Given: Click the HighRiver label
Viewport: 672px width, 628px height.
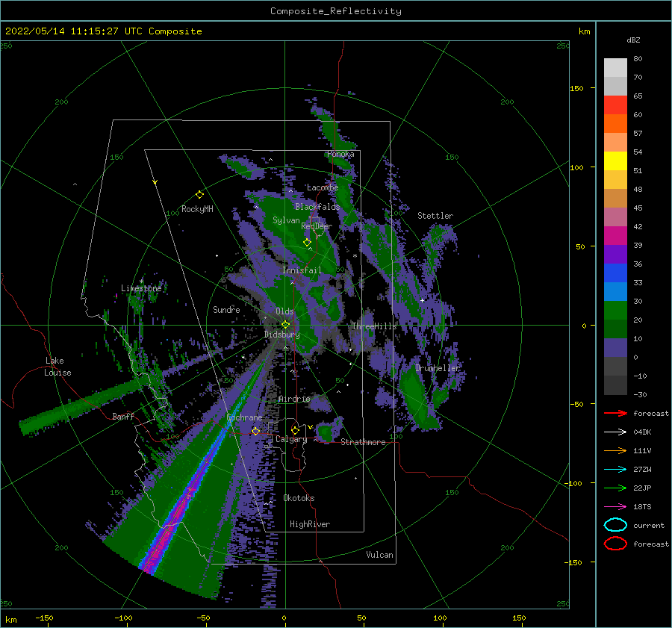Looking at the screenshot, I should [310, 524].
